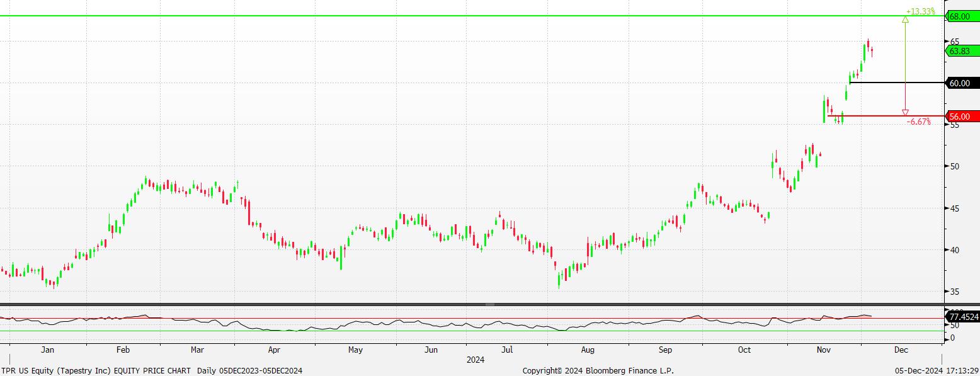This screenshot has width=980, height=376.
Task: Select the red 56.00 price tag
Action: pyautogui.click(x=962, y=116)
